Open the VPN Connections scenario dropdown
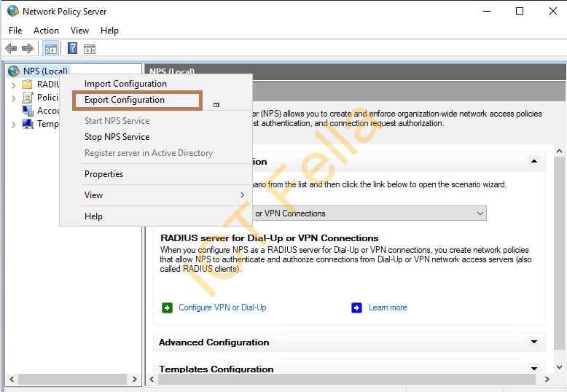The height and width of the screenshot is (392, 567). [480, 213]
